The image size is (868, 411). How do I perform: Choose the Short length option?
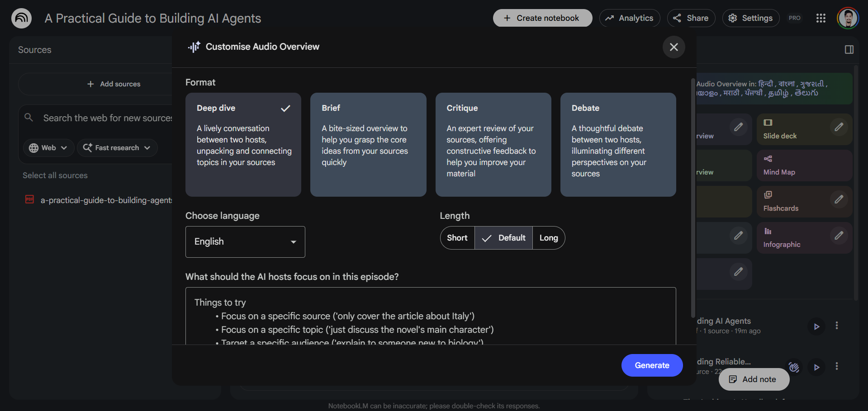tap(457, 237)
